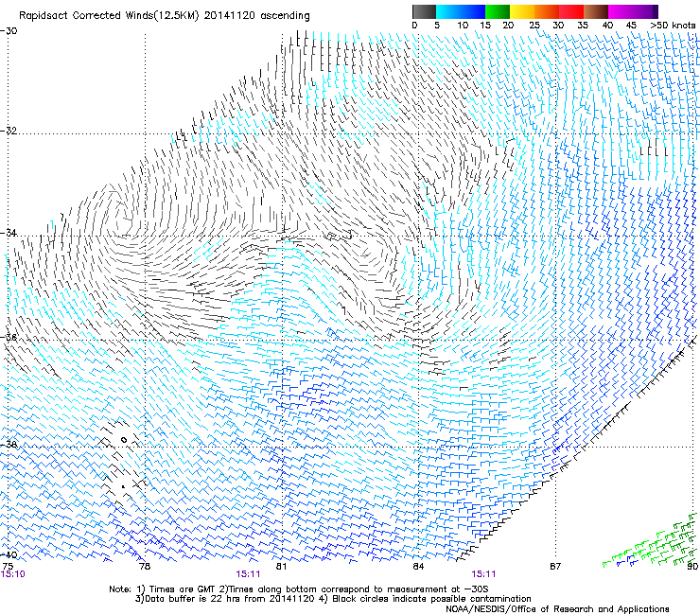This screenshot has height=615, width=700.
Task: Click the '>50 knots' legend label
Action: point(673,26)
